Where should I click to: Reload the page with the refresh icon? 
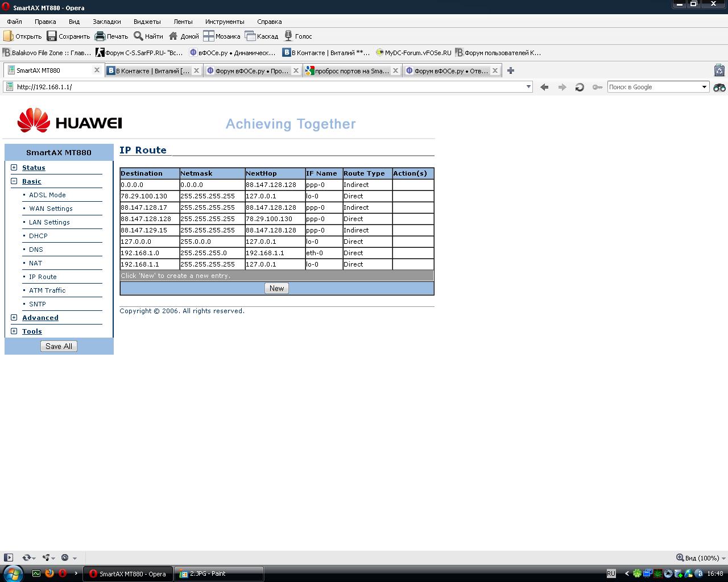click(580, 87)
